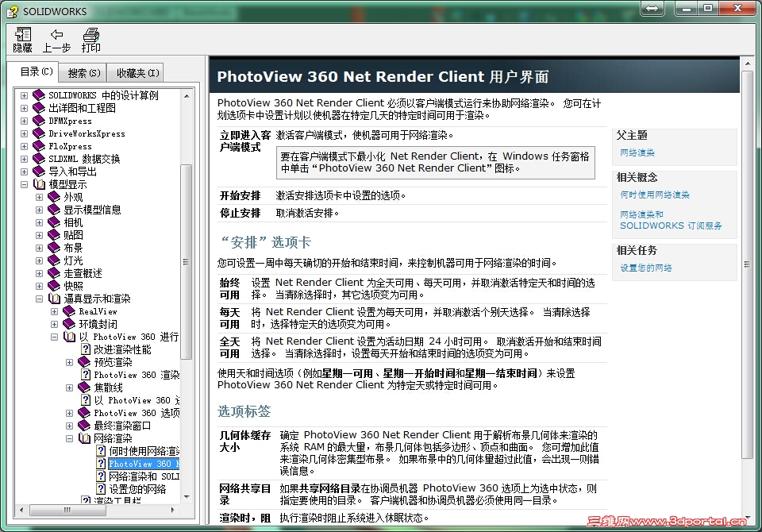Click the help page icon beside 改进渲染性能

[x=86, y=349]
